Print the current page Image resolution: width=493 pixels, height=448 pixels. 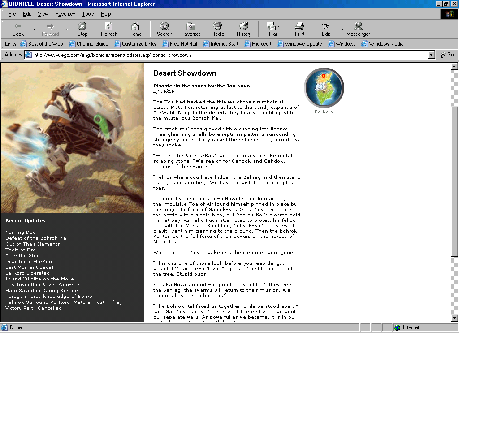coord(299,30)
